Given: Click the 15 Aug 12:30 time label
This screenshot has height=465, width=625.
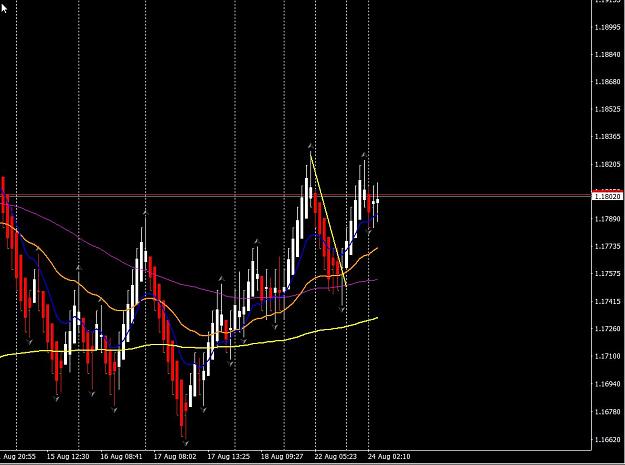Looking at the screenshot, I should (68, 457).
